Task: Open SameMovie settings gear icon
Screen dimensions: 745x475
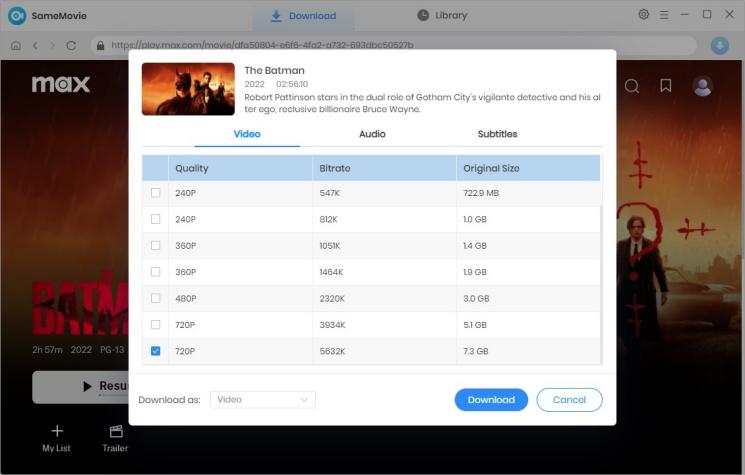Action: click(643, 14)
